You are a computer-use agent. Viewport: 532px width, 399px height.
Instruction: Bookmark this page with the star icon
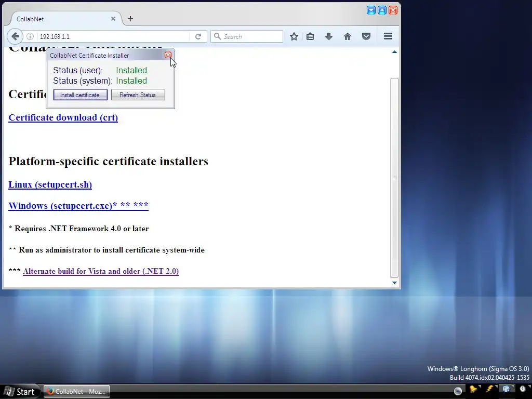294,36
